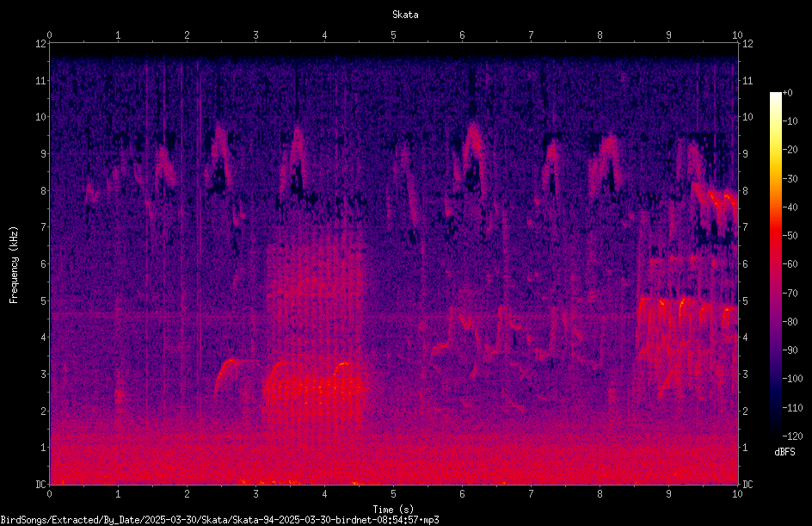The width and height of the screenshot is (812, 526).
Task: Click the '-30' colorbar value
Action: (x=790, y=179)
